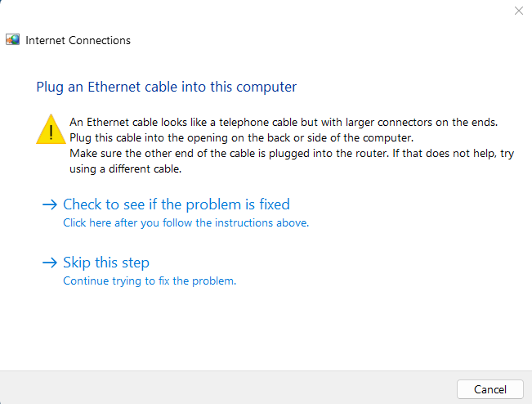Viewport: 532px width, 404px height.
Task: Choose Skip this step
Action: pyautogui.click(x=106, y=263)
